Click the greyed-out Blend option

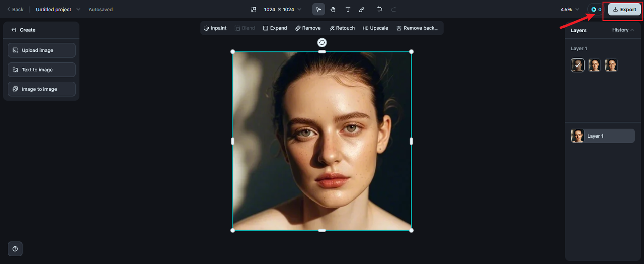coord(245,28)
